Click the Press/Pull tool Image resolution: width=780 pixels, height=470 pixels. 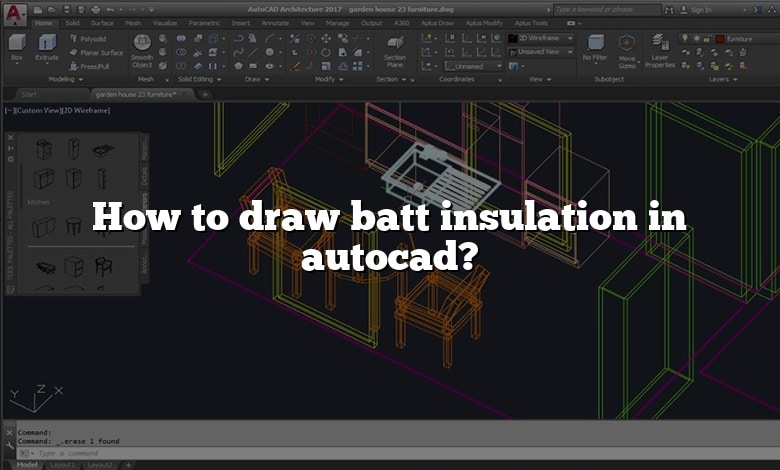(92, 65)
